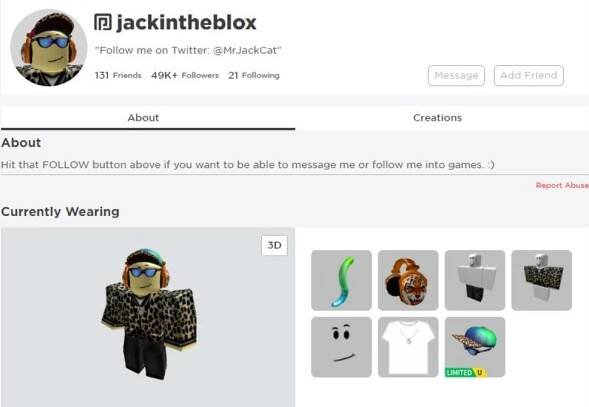Viewport: 589px width, 407px height.
Task: Click the Message button
Action: 456,76
